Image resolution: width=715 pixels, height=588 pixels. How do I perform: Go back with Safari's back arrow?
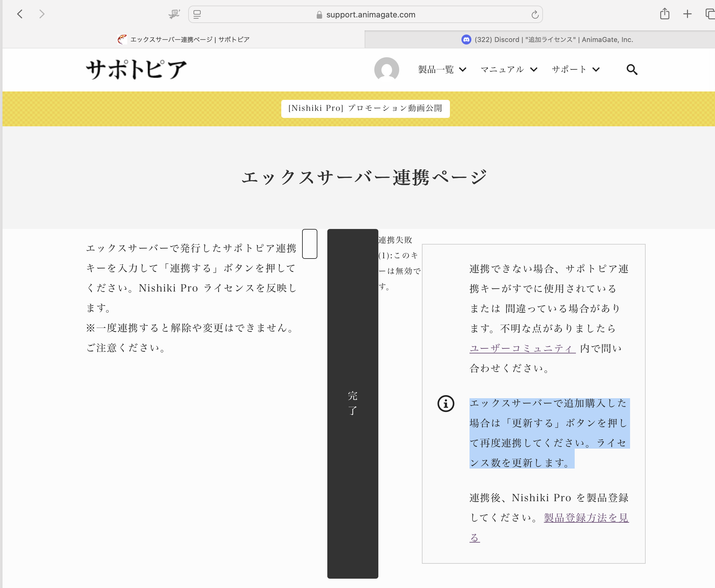20,14
